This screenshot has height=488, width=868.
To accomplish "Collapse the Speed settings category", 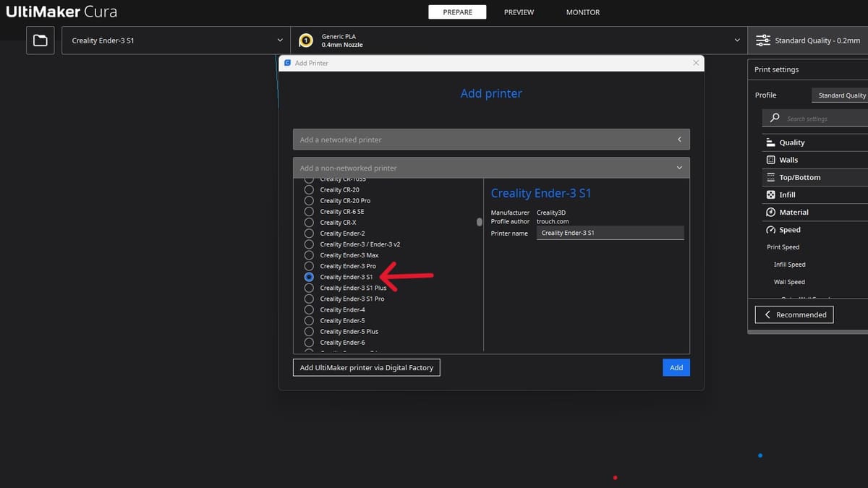I will coord(814,230).
